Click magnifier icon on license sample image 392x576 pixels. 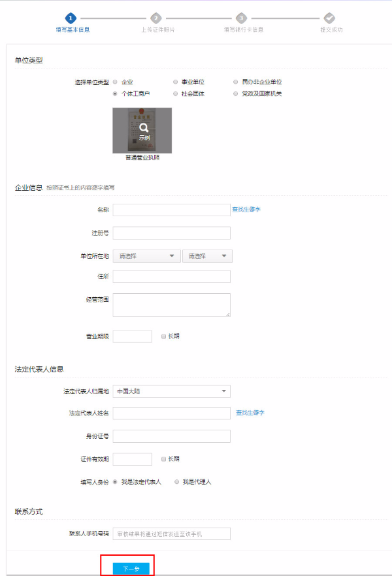tap(144, 129)
